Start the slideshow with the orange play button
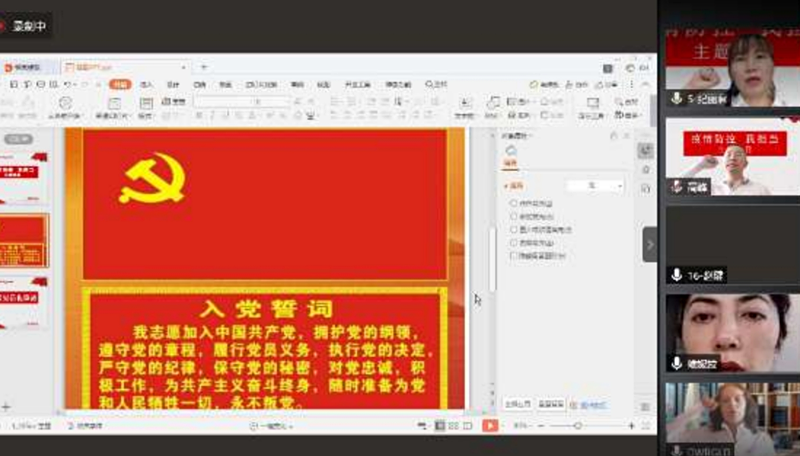This screenshot has width=800, height=456. 490,426
